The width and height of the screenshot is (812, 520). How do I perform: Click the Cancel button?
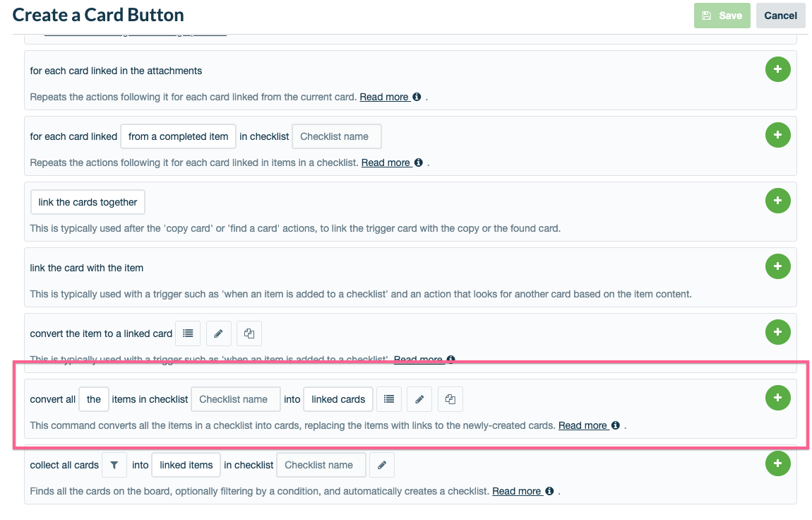(x=780, y=15)
